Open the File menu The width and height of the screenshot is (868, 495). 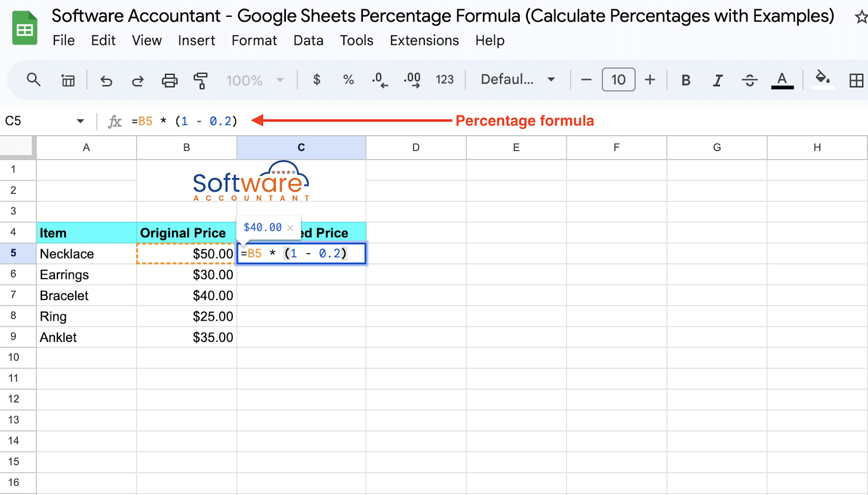pyautogui.click(x=63, y=41)
